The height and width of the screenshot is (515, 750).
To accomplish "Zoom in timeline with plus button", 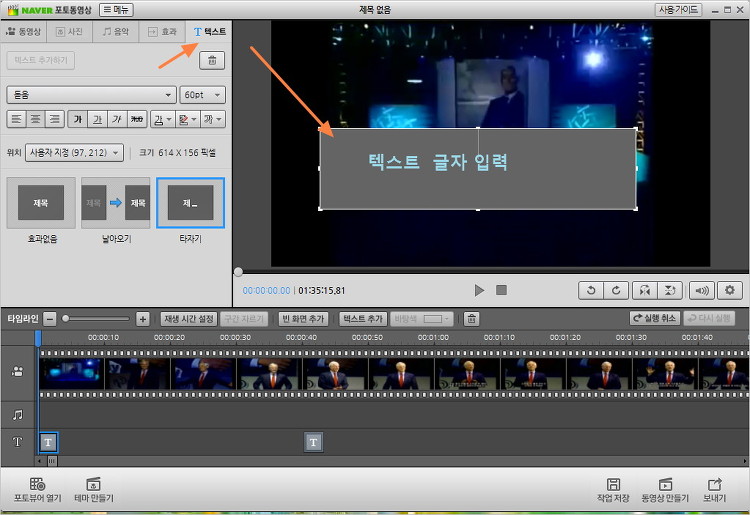I will point(142,318).
